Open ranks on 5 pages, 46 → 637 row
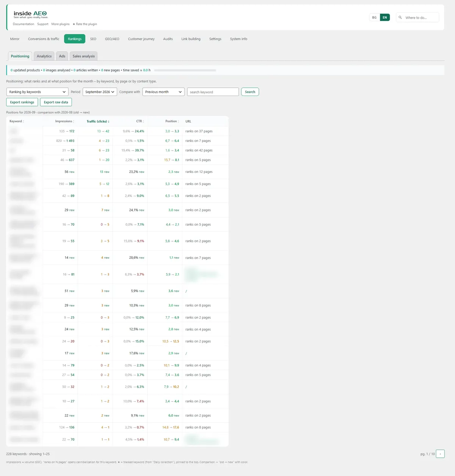This screenshot has width=455, height=476. pos(198,160)
